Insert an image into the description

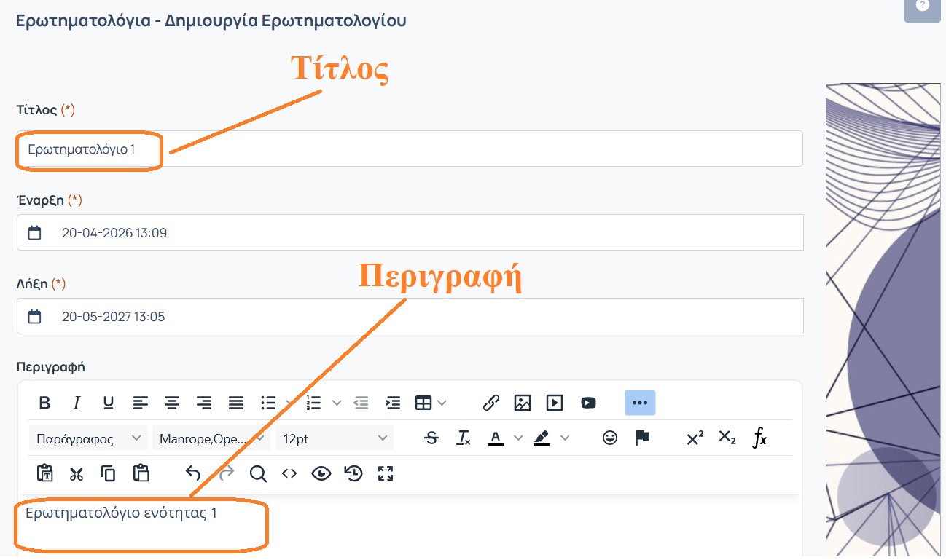523,403
